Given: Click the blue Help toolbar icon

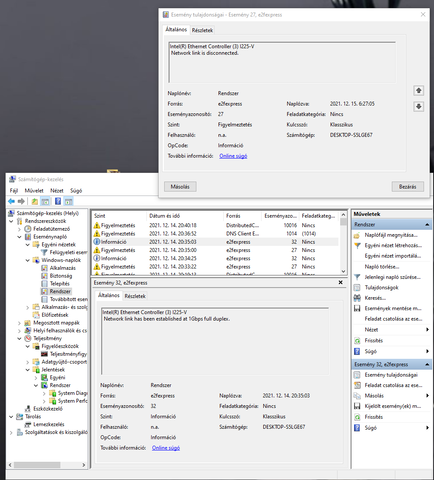Looking at the screenshot, I should click(58, 201).
